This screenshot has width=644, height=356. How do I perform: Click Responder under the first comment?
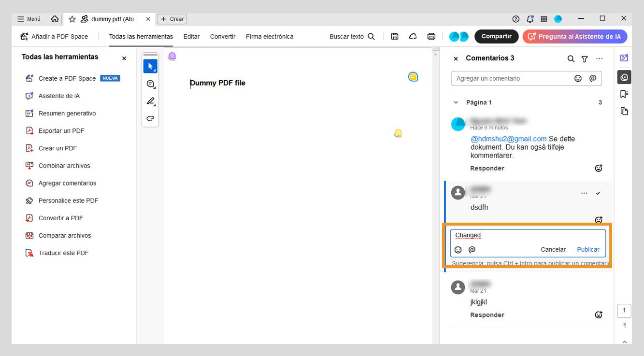(487, 168)
